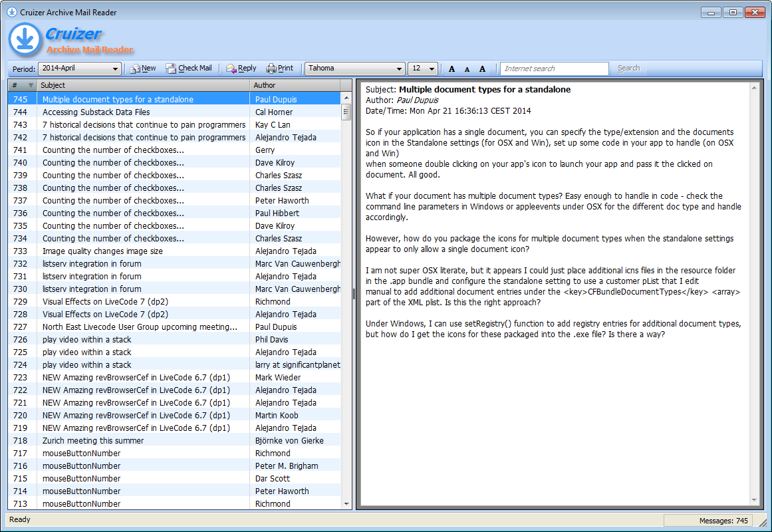Sort messages by the # column header

pyautogui.click(x=21, y=85)
